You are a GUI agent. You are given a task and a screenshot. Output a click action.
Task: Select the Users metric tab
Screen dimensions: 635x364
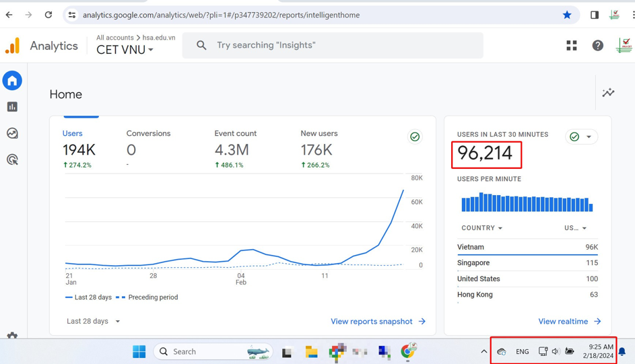73,134
